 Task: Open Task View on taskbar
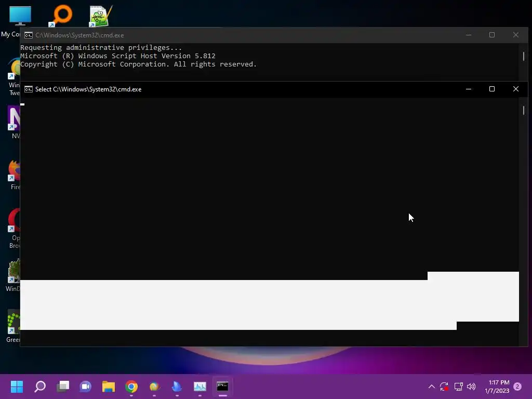pyautogui.click(x=63, y=386)
